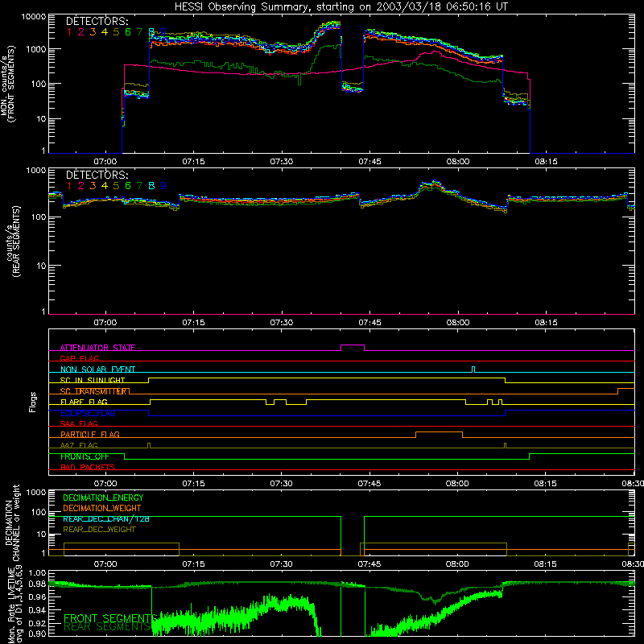
Task: Click the 'BAD_PACKETS' flag label
Action: click(x=88, y=467)
